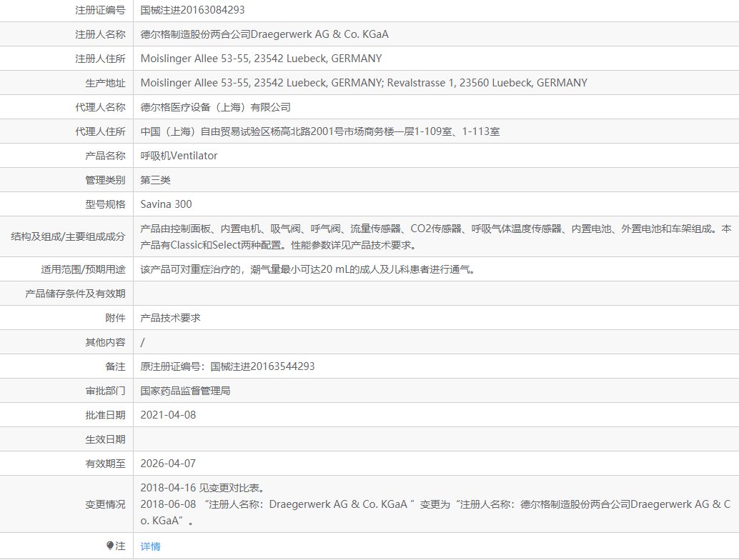Click approving department 国家药品监督管理局

185,391
